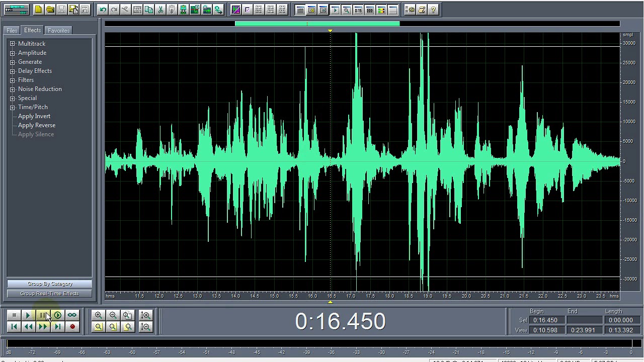Click the zoom out full document magnifier
Viewport: 644px width, 362px height.
click(x=128, y=315)
